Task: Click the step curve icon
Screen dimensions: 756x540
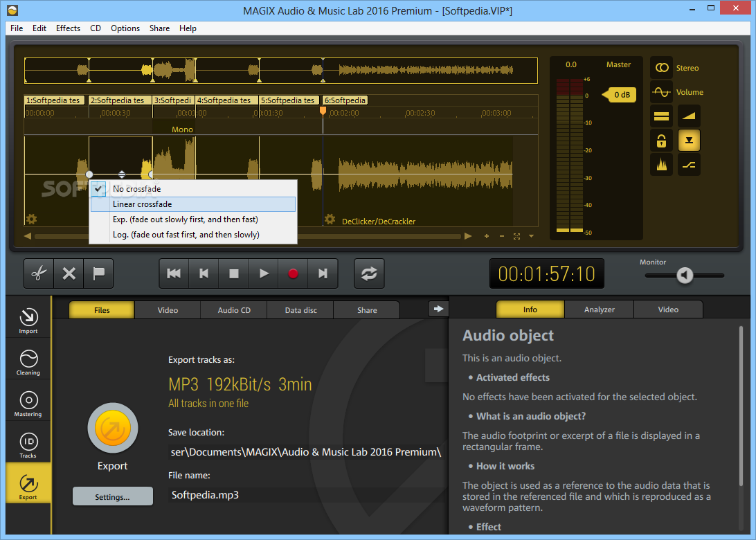Action: click(689, 165)
